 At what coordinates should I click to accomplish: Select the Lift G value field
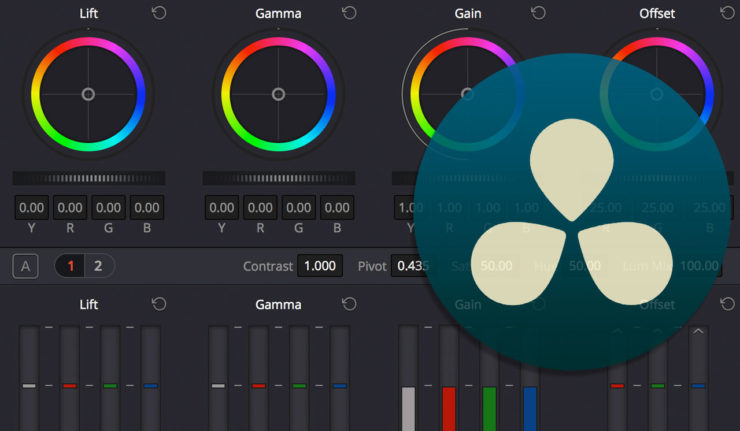click(x=109, y=208)
